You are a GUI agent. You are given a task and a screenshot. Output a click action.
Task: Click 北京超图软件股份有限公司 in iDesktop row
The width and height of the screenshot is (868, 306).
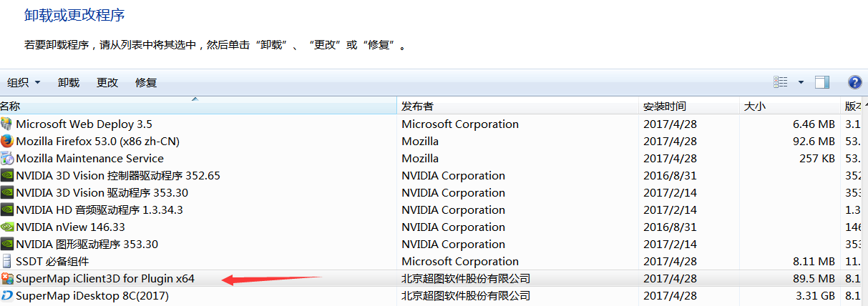pos(466,295)
